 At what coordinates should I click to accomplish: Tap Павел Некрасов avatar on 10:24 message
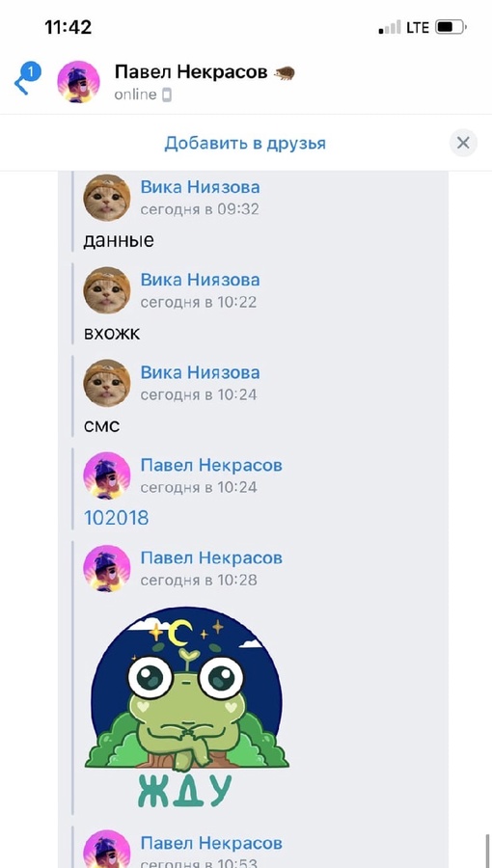[107, 475]
